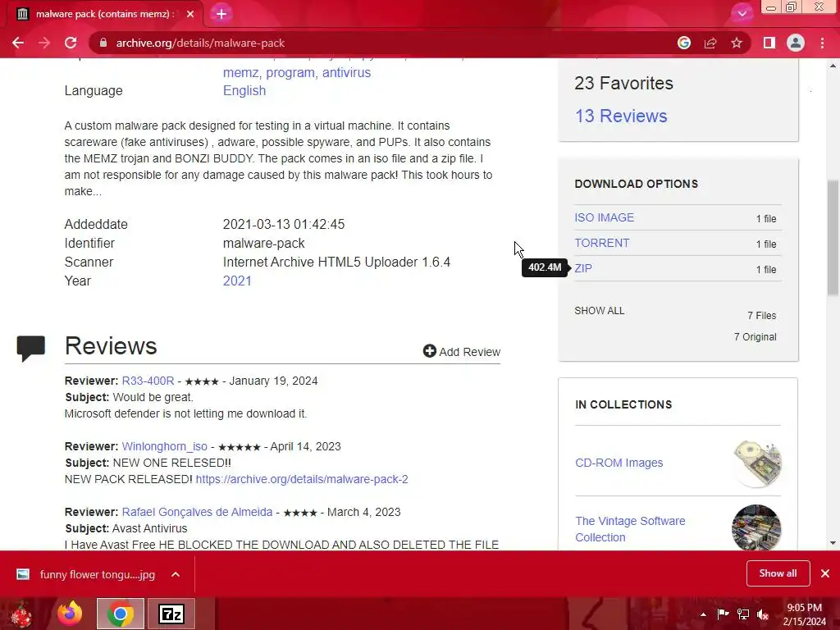Click the Reviews speech bubble icon
Screen dimensions: 840x630
coord(30,348)
